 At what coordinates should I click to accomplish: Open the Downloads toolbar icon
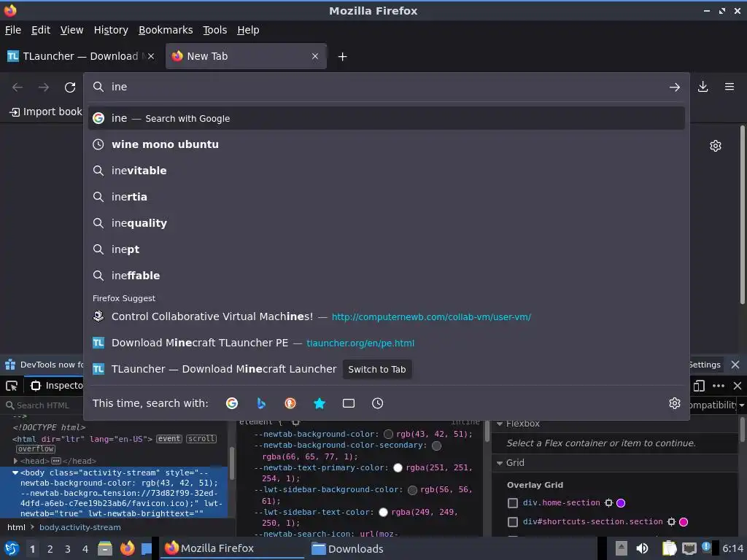(703, 87)
